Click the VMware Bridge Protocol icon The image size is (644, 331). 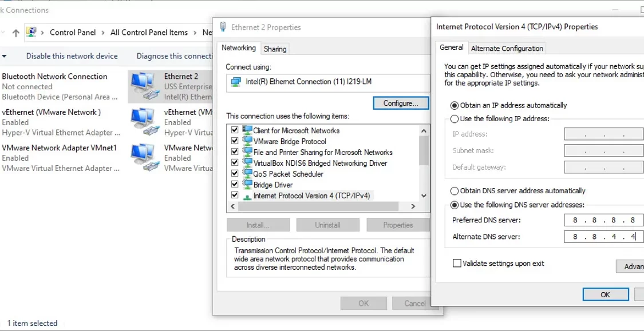247,141
